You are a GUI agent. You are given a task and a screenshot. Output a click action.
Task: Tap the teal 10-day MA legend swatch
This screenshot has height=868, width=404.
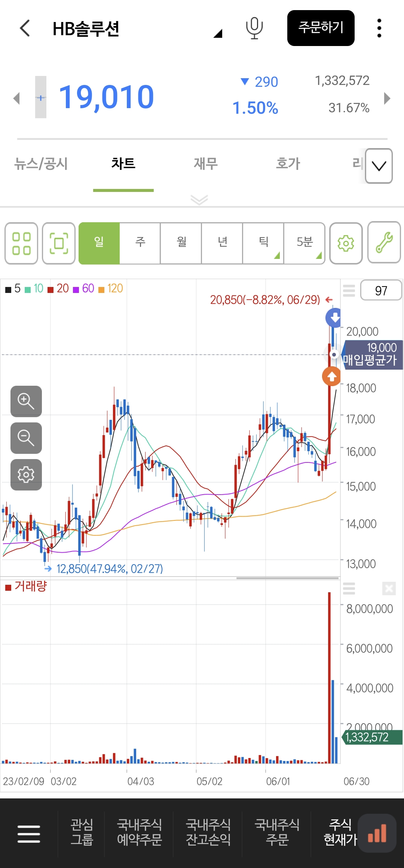[x=27, y=290]
